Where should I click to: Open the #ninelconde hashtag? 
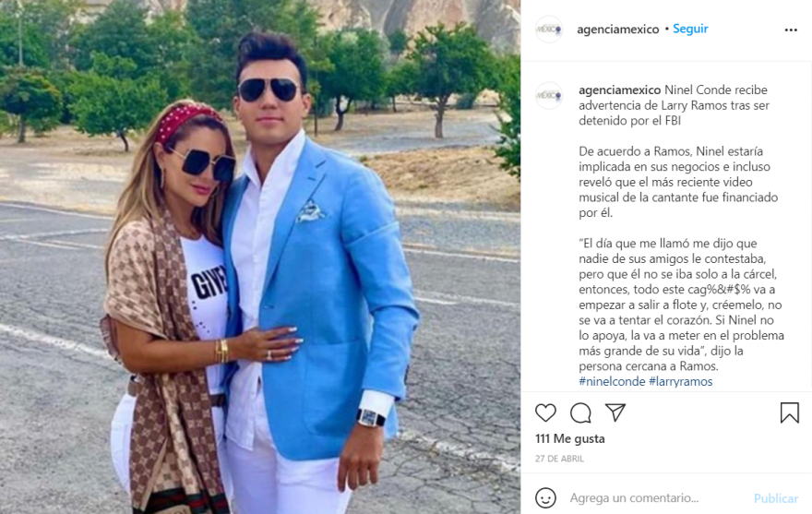(612, 381)
